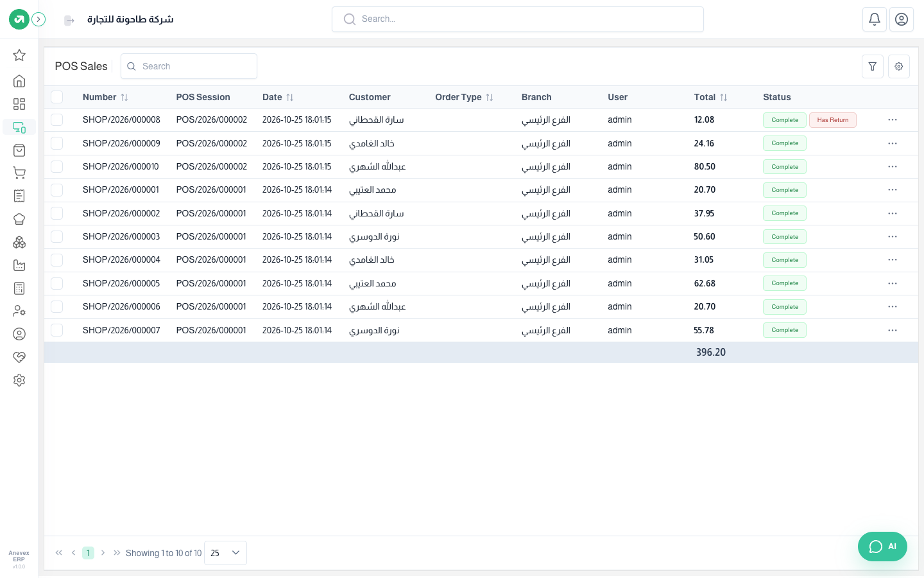Open the AI chat button
Image resolution: width=924 pixels, height=578 pixels.
(x=882, y=547)
